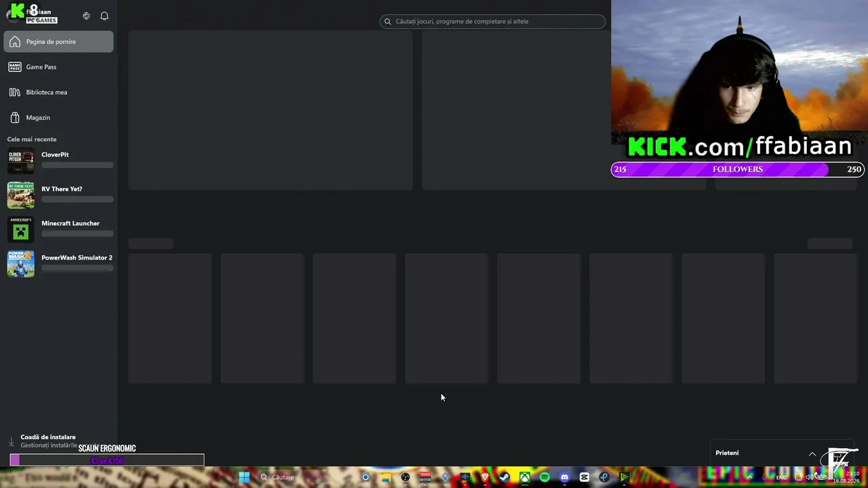The image size is (868, 488).
Task: Open the volume speaker tray icon
Action: (x=809, y=477)
